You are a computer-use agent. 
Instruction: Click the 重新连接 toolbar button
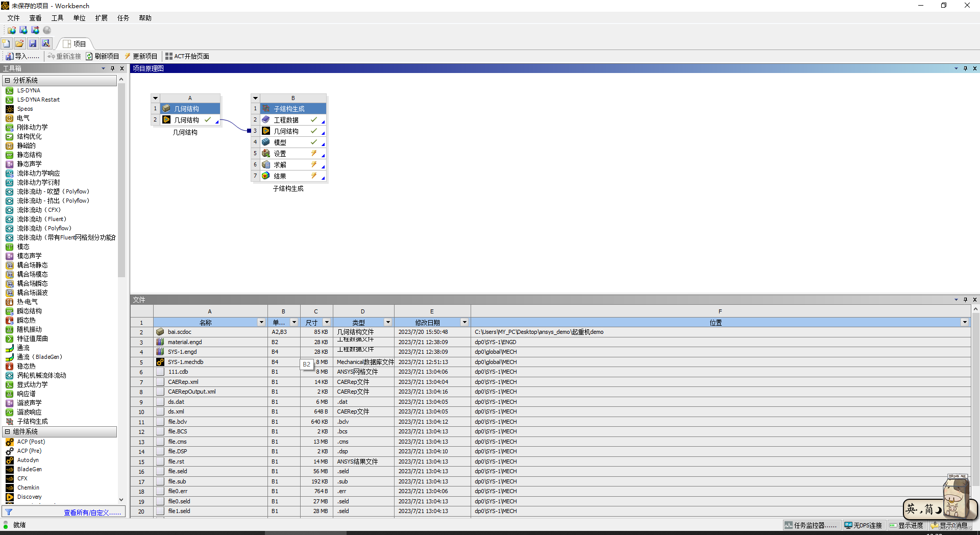coord(64,56)
